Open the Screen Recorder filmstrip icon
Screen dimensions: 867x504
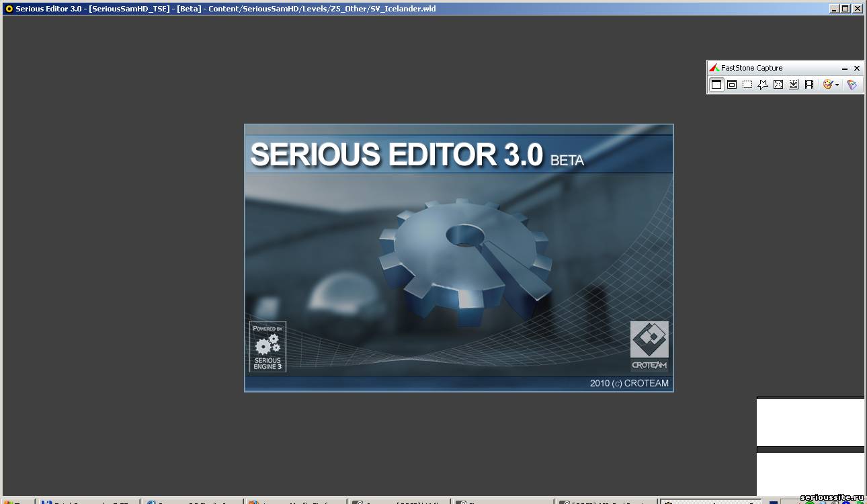click(x=809, y=85)
